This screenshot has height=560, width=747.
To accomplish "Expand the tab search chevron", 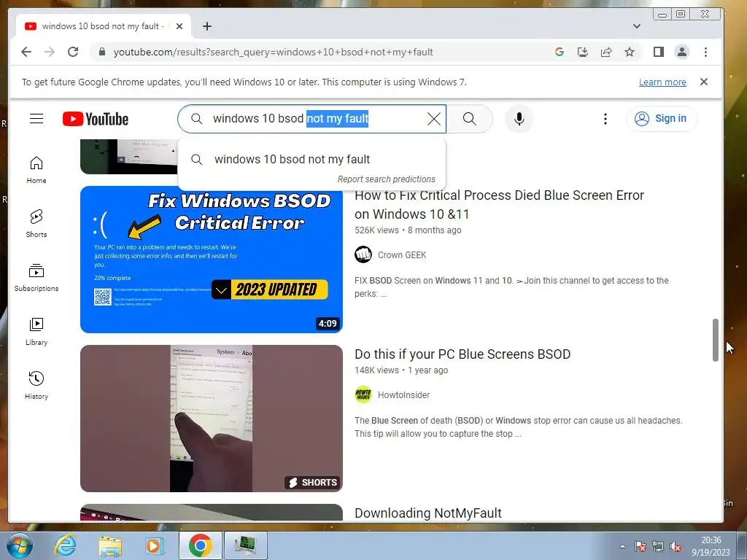I will coord(636,26).
